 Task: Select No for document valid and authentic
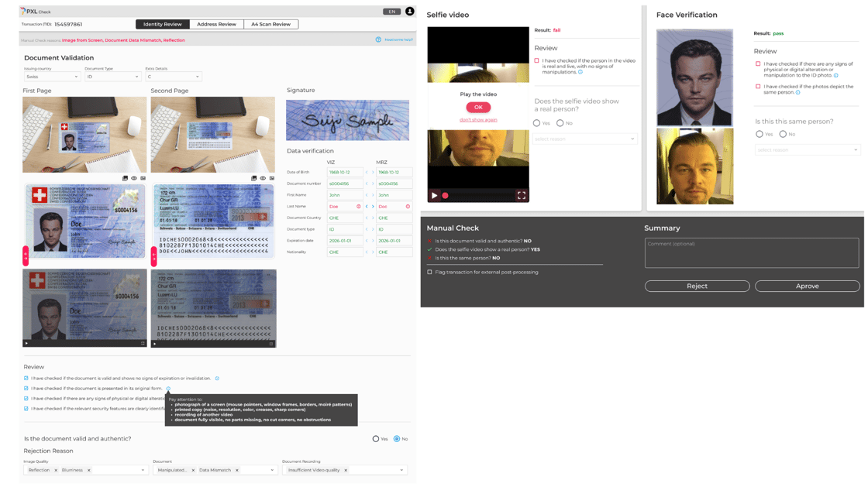click(x=397, y=439)
